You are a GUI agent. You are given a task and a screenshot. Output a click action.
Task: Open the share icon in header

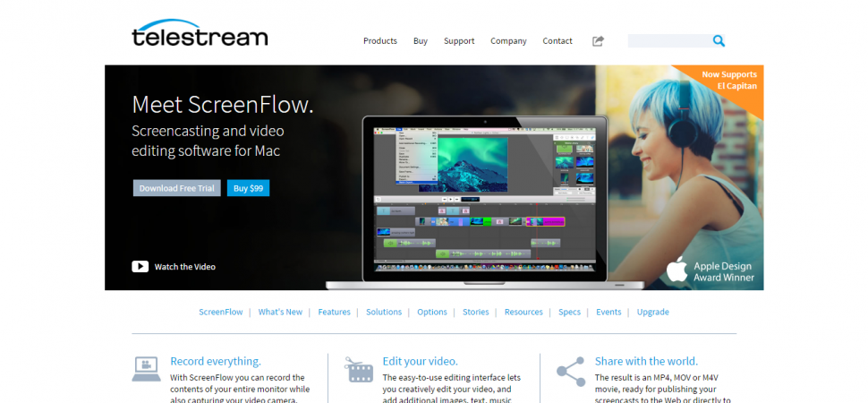(598, 41)
